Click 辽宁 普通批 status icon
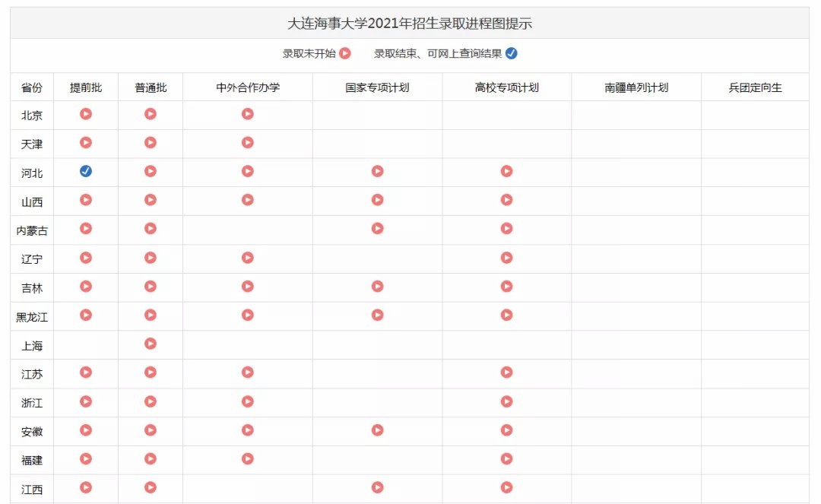Image resolution: width=821 pixels, height=504 pixels. pos(151,258)
